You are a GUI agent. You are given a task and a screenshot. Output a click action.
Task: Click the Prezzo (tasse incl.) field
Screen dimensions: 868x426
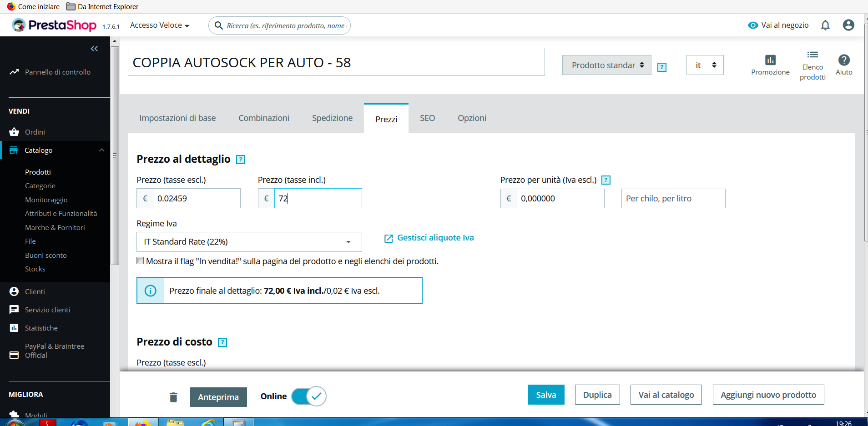tap(318, 198)
